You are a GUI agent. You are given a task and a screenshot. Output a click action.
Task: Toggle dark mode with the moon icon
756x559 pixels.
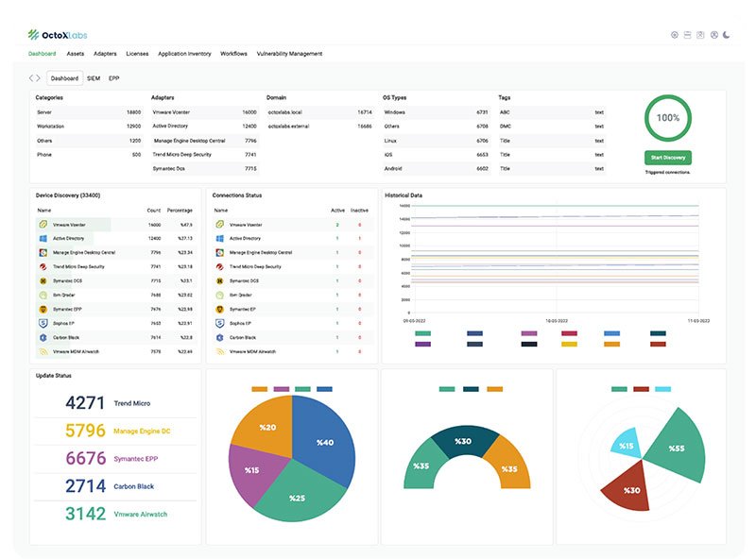tap(726, 35)
